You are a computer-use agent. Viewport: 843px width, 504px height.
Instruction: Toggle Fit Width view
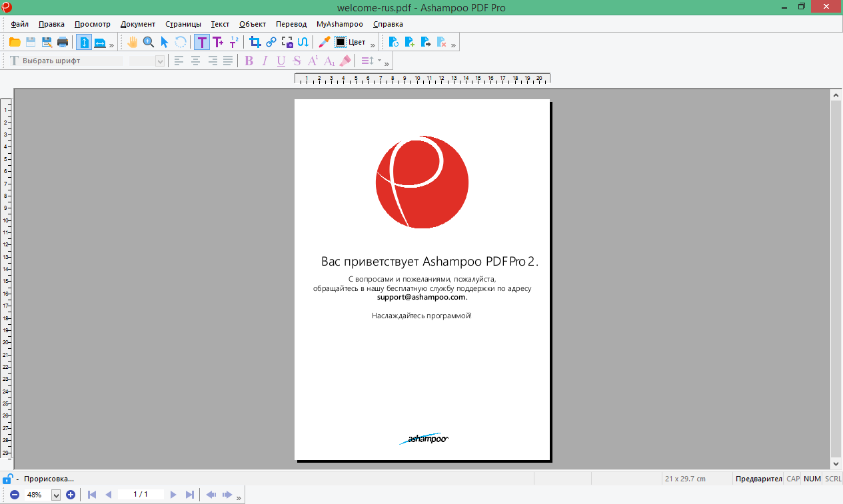pyautogui.click(x=100, y=42)
